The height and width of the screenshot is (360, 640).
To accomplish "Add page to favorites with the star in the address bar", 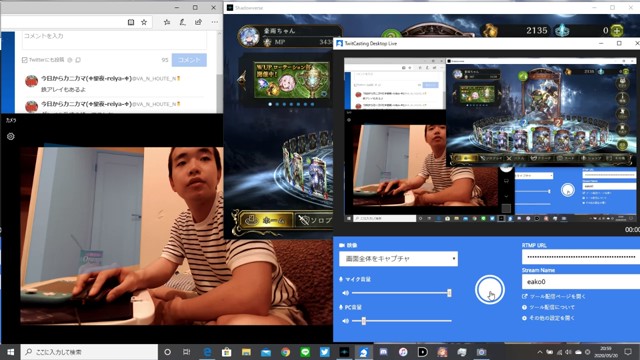I will click(144, 22).
